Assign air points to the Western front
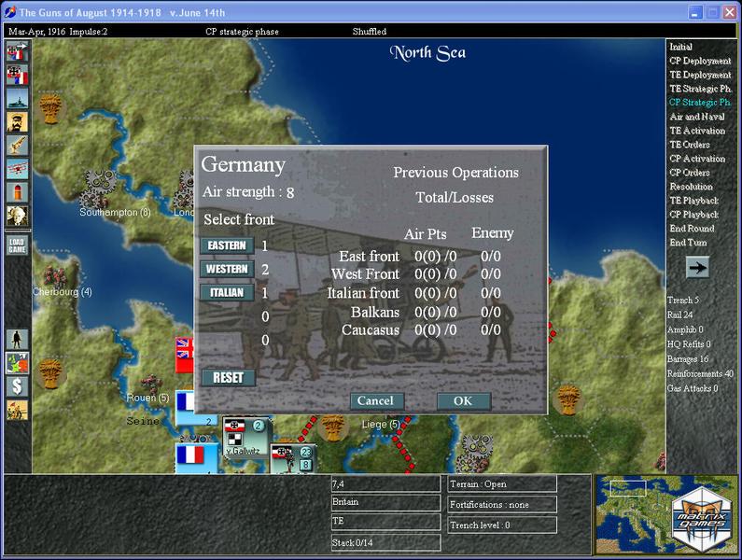 [x=227, y=269]
